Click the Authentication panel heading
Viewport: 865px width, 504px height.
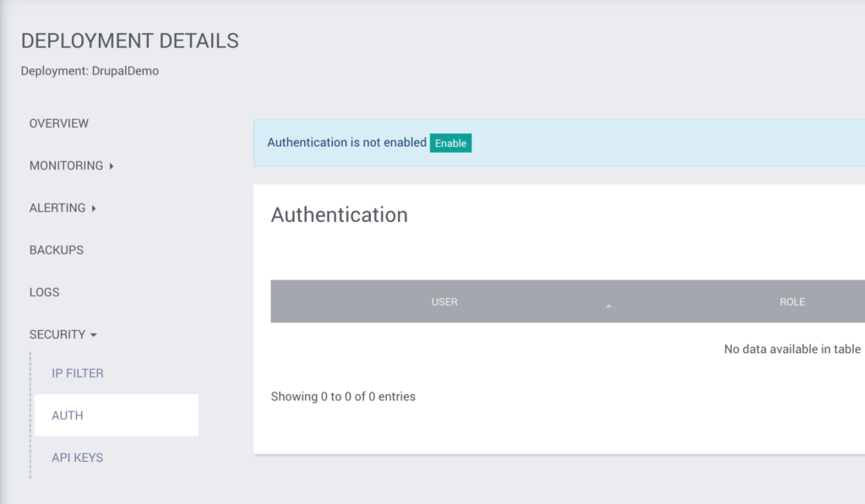(x=340, y=215)
